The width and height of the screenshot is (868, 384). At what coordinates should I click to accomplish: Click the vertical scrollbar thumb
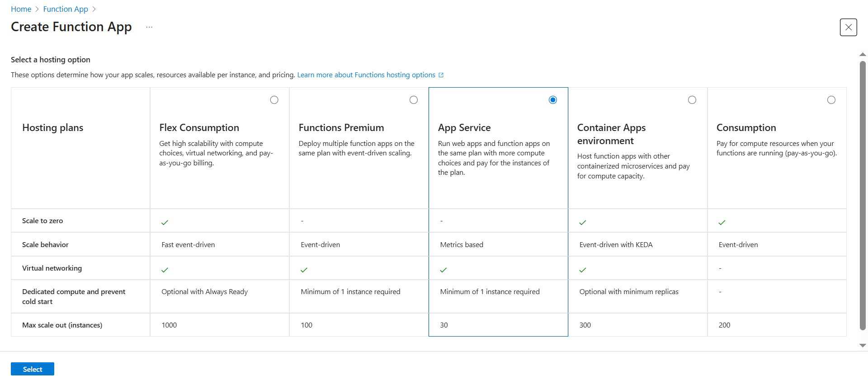(x=863, y=195)
